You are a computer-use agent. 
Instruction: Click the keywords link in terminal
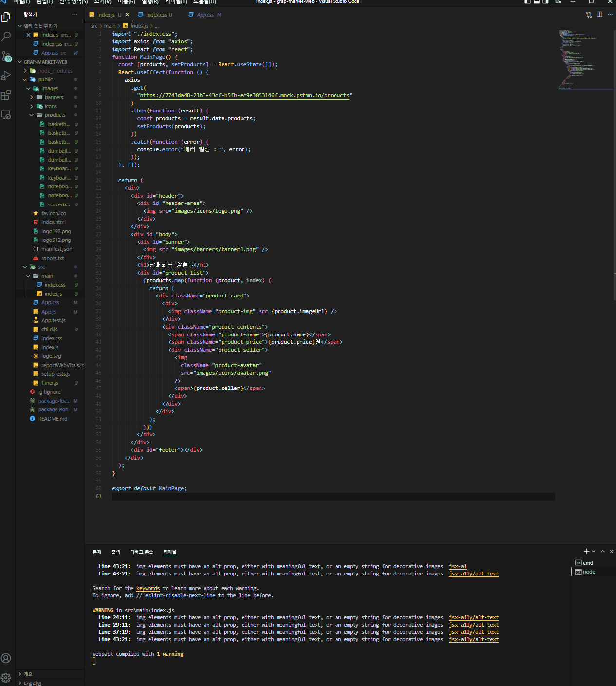[x=148, y=589]
